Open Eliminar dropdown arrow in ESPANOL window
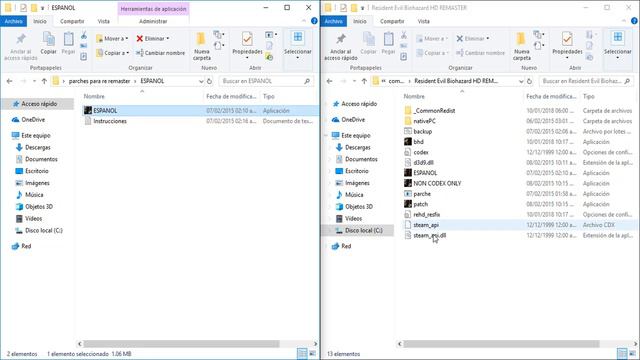 click(167, 38)
